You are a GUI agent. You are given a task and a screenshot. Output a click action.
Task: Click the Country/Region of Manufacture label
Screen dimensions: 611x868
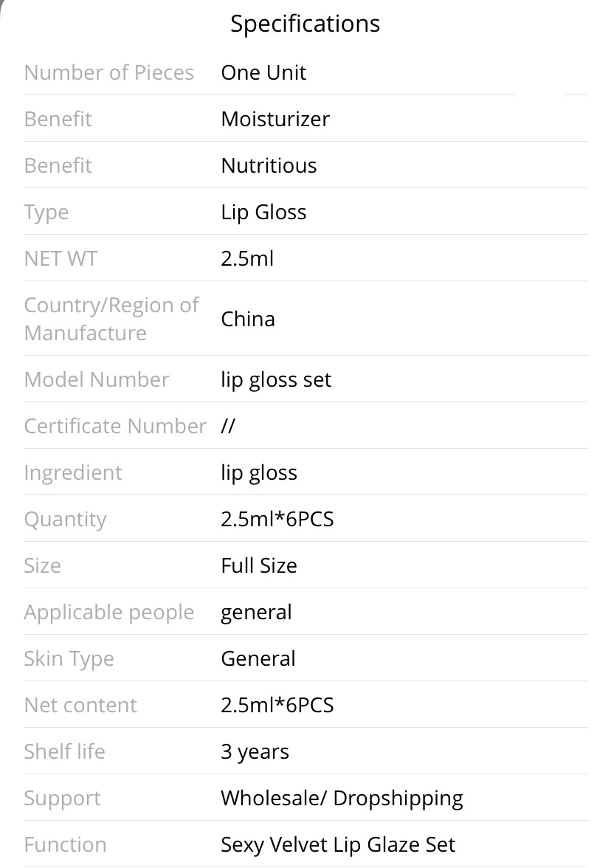(111, 319)
